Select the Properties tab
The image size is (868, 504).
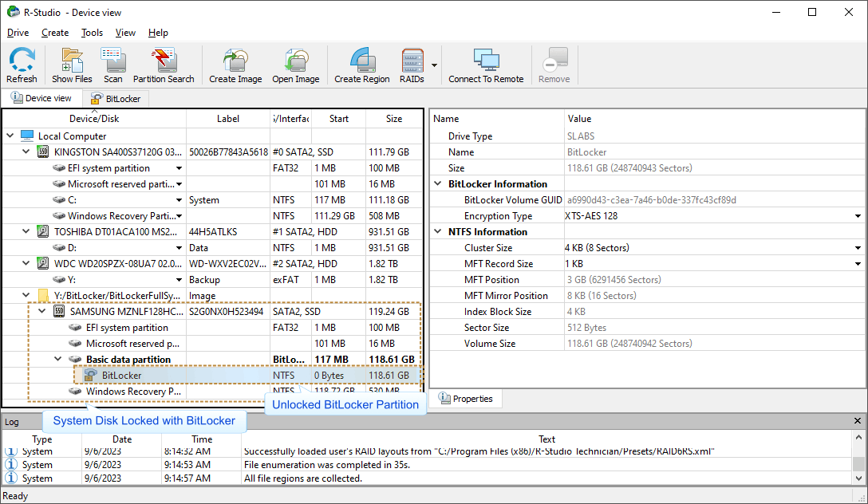466,398
